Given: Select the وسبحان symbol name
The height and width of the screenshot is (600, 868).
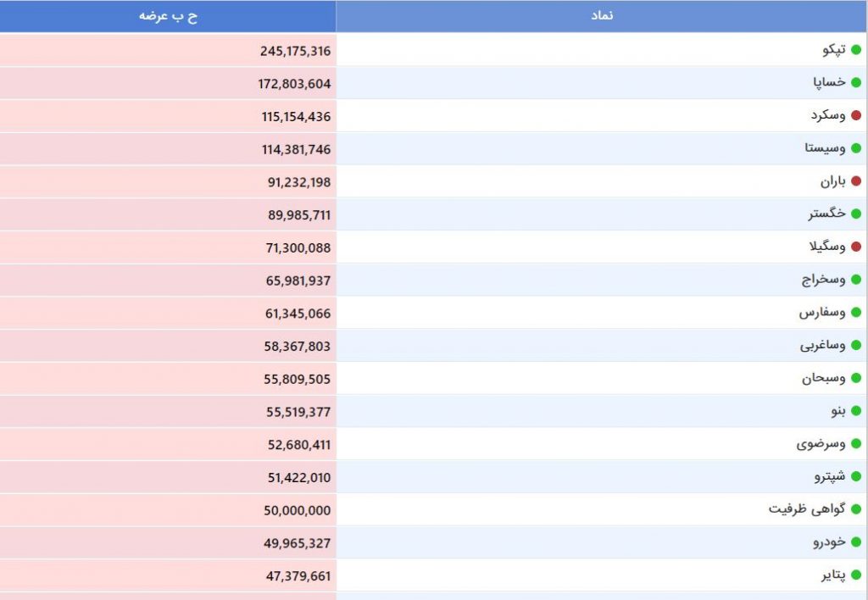Looking at the screenshot, I should (x=824, y=379).
